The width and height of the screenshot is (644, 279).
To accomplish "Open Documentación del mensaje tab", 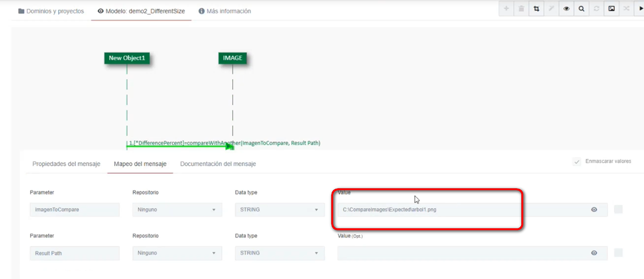I will tap(218, 164).
